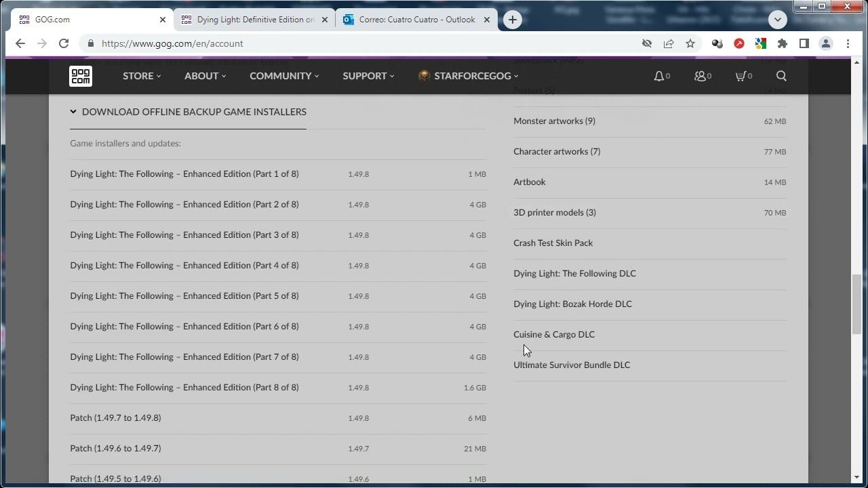Toggle the browser side panel icon
The height and width of the screenshot is (488, 868).
click(x=804, y=43)
